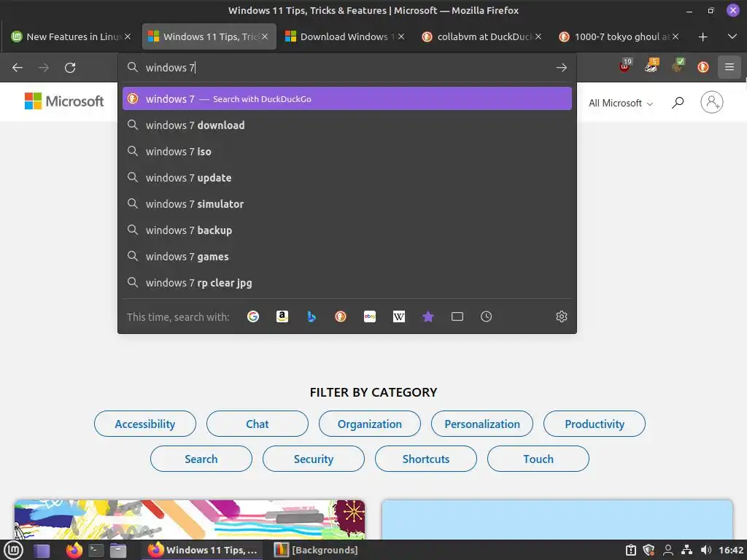The image size is (747, 560).
Task: Switch to collabvm at DuckDuckGo tab
Action: coord(481,36)
